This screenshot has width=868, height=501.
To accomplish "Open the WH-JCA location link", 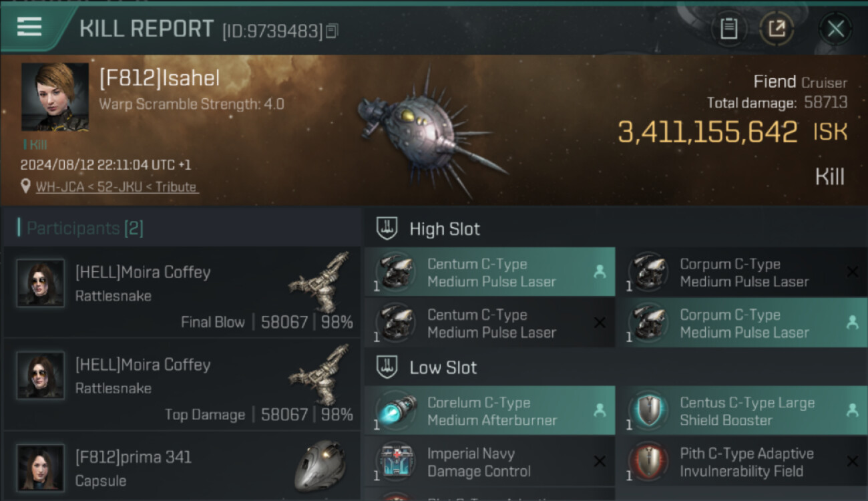I will (117, 187).
